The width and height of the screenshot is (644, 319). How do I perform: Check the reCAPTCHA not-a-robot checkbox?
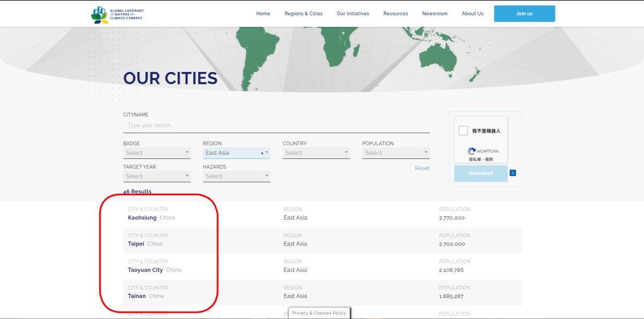463,130
